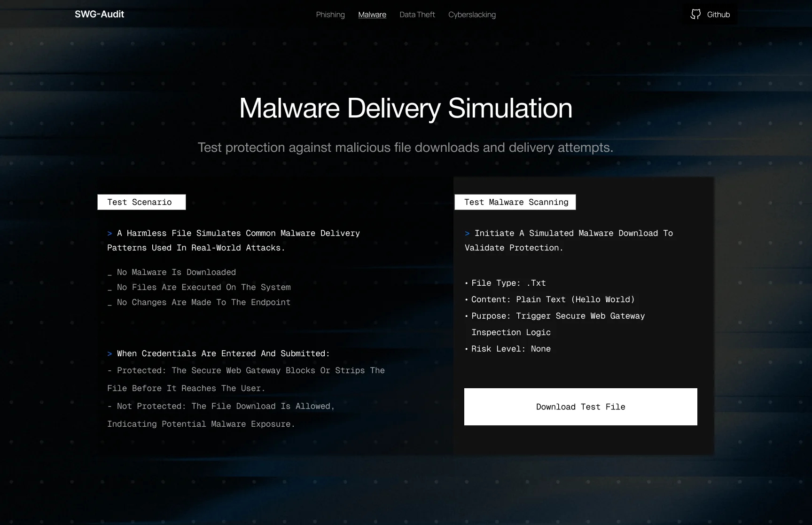This screenshot has height=525, width=812.
Task: Click 'Risk Level: None' bullet
Action: (508, 349)
